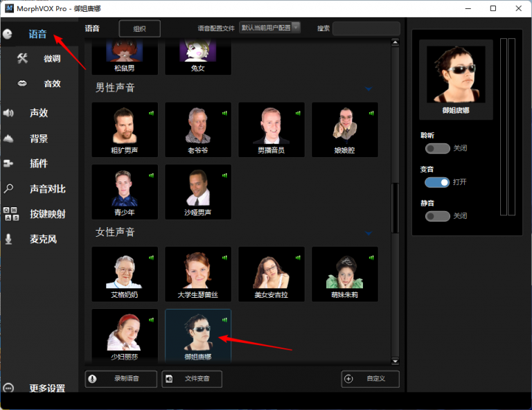Click the 搜索 search input field
Image resolution: width=532 pixels, height=410 pixels.
(366, 28)
